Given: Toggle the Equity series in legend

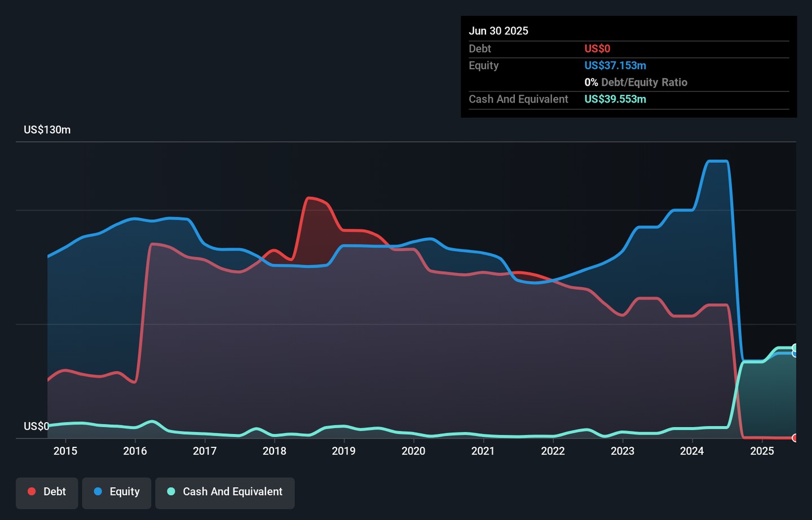Looking at the screenshot, I should 117,492.
